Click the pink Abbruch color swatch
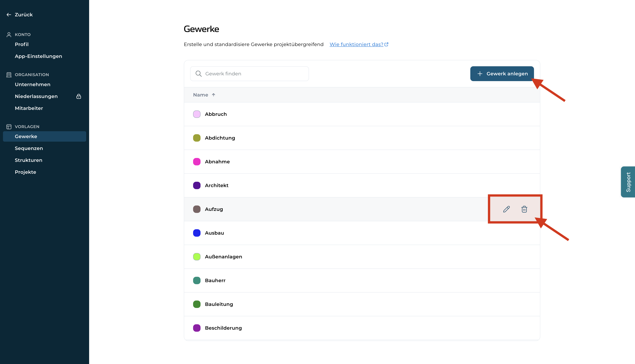This screenshot has height=364, width=635. [197, 114]
